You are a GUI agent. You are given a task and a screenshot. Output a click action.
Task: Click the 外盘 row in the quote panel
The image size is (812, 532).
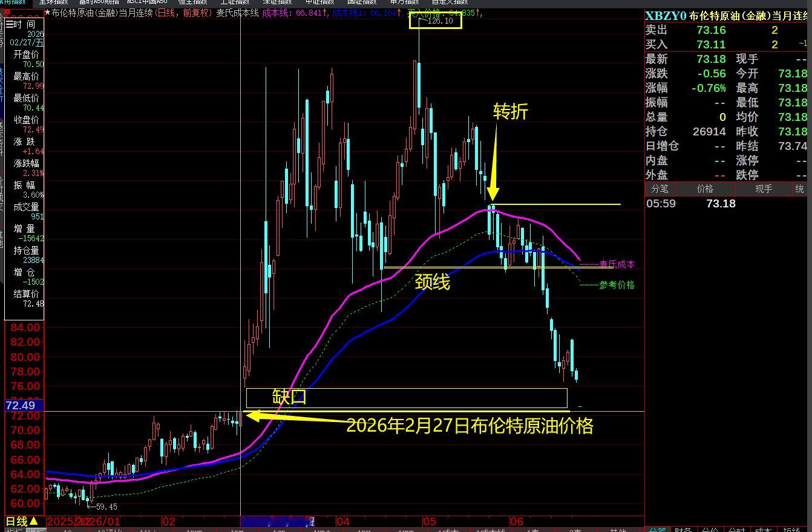click(x=686, y=175)
